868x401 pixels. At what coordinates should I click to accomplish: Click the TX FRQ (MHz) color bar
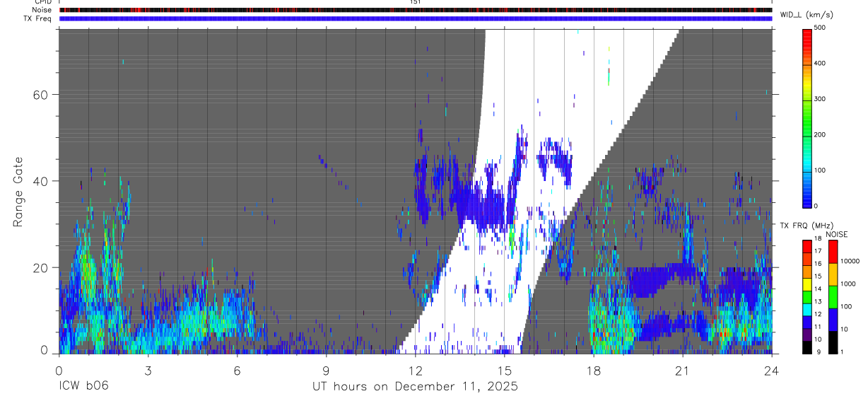pos(807,296)
